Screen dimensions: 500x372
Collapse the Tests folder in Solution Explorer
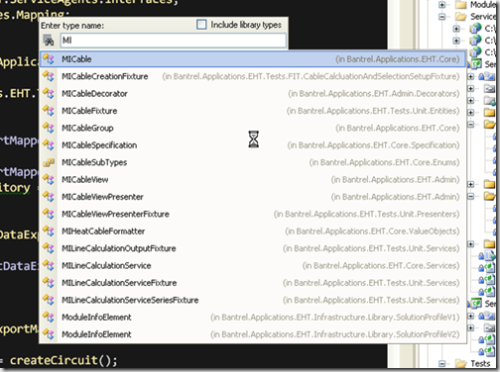(x=442, y=363)
